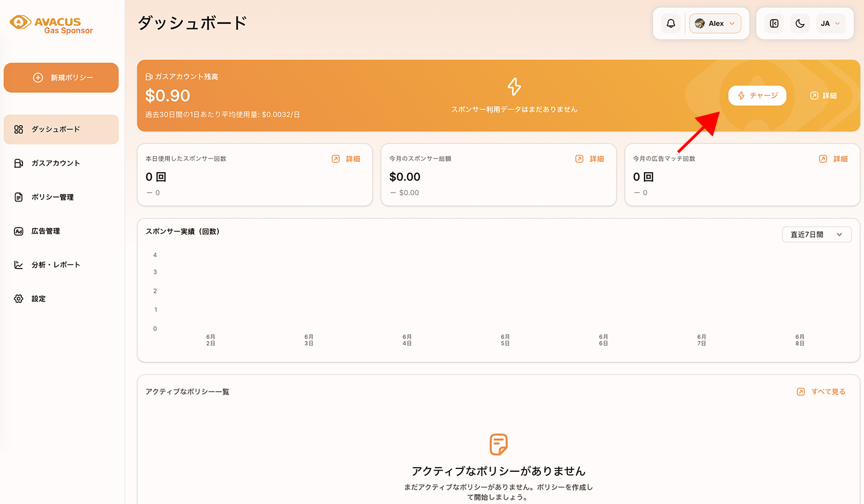Toggle dark mode with the moon icon
The image size is (864, 504).
(800, 24)
